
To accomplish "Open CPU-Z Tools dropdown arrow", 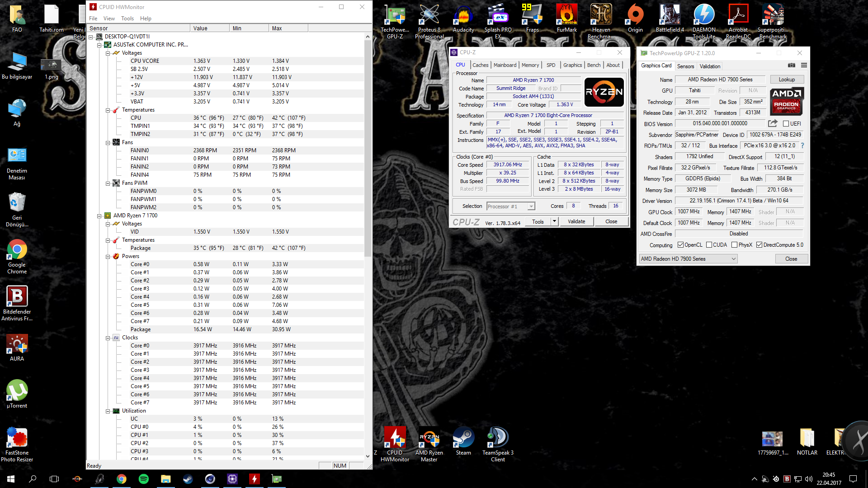I will 554,221.
